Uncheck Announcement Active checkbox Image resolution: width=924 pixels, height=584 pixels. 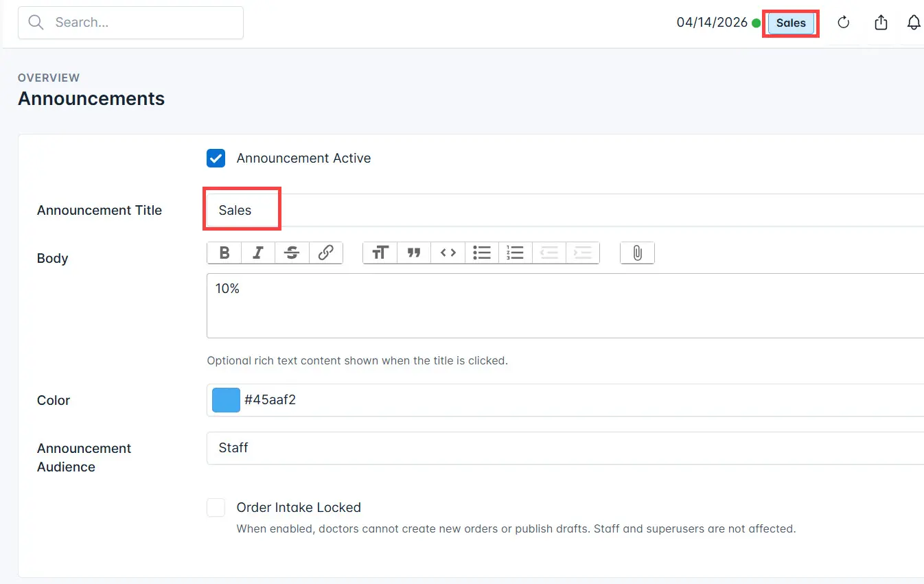pos(216,159)
